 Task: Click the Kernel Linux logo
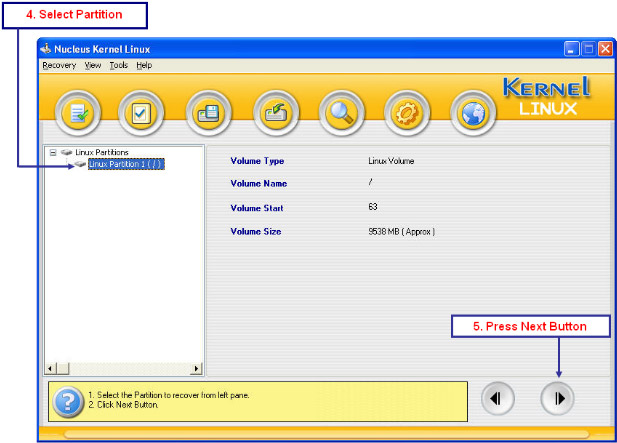click(547, 96)
